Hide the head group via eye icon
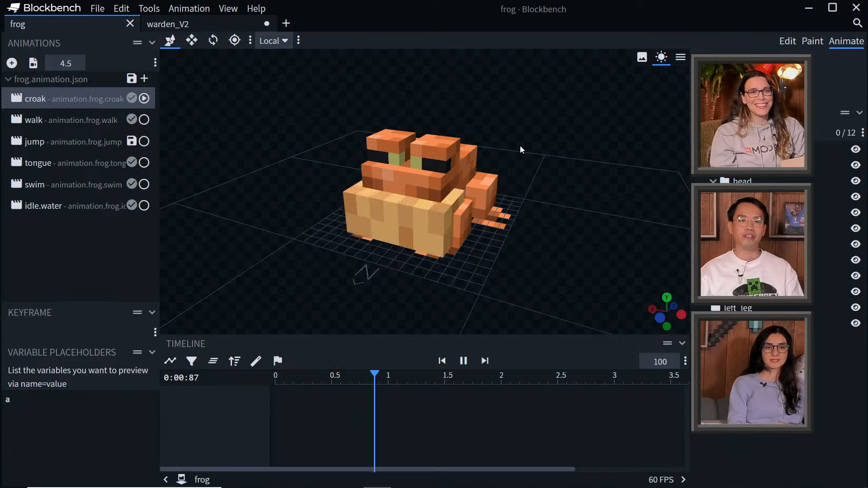This screenshot has width=868, height=488. (855, 181)
